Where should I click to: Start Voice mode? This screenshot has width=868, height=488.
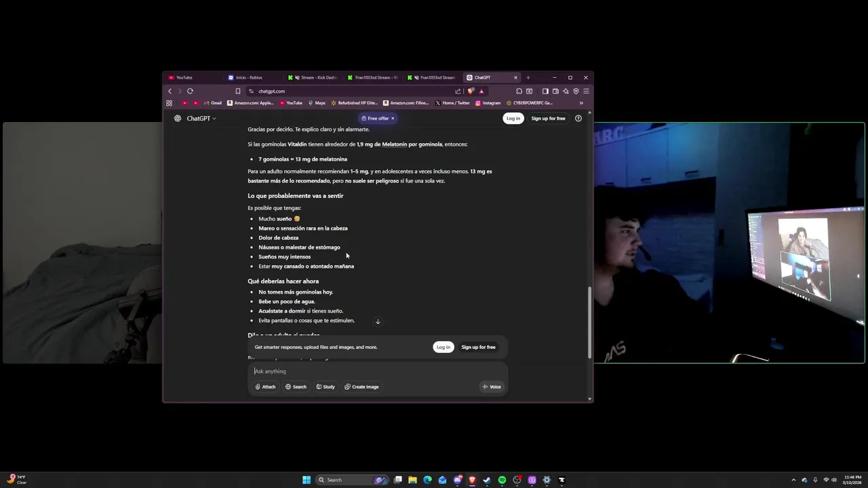click(492, 386)
